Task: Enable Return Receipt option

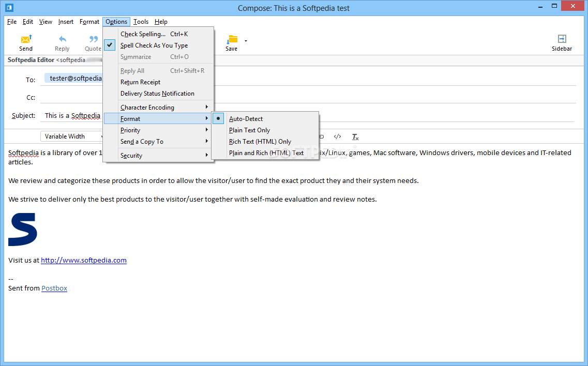Action: pyautogui.click(x=158, y=82)
